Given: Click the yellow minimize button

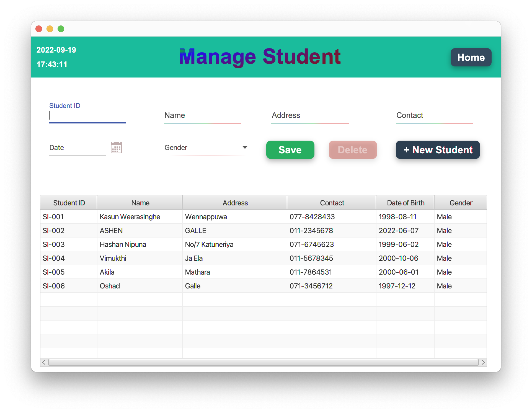Looking at the screenshot, I should coord(50,29).
